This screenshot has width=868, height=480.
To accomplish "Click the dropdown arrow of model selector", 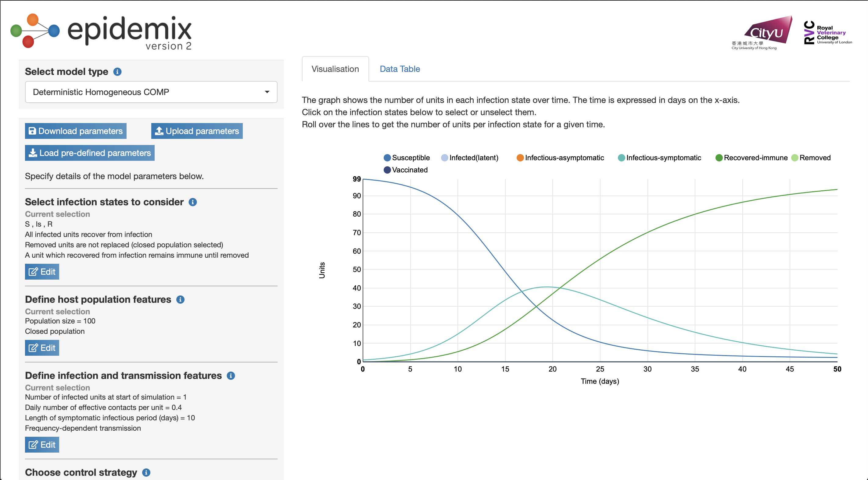I will 267,92.
